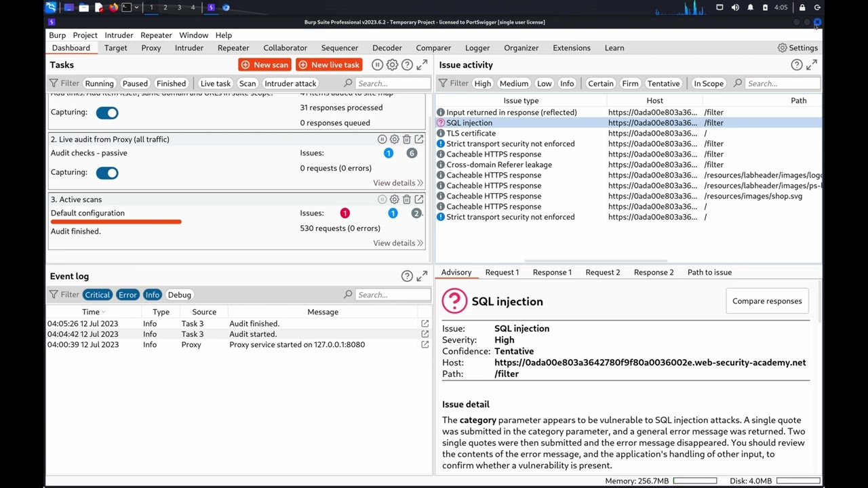Viewport: 868px width, 488px height.
Task: Toggle the Debug filter in Event log
Action: tap(179, 295)
